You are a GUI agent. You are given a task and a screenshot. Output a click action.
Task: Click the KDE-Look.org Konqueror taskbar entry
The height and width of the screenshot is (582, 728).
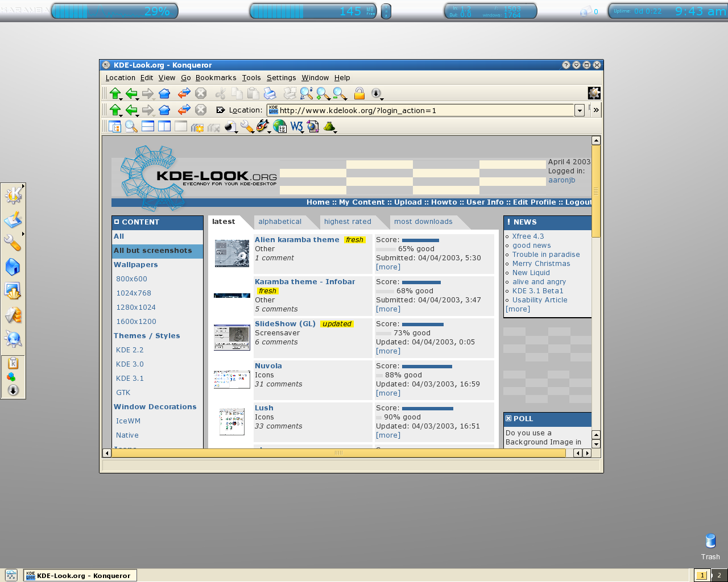pos(80,576)
